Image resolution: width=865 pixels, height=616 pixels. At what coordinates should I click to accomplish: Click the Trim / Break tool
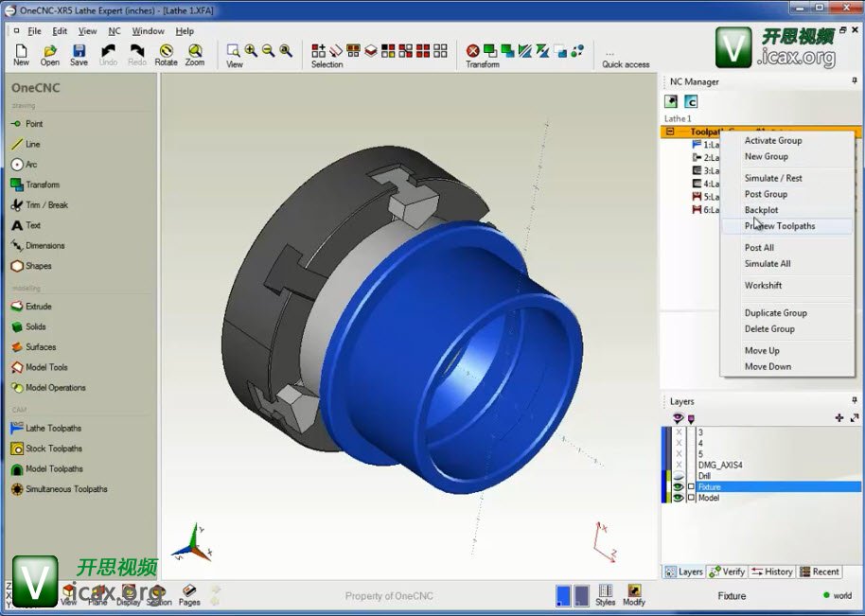click(45, 205)
